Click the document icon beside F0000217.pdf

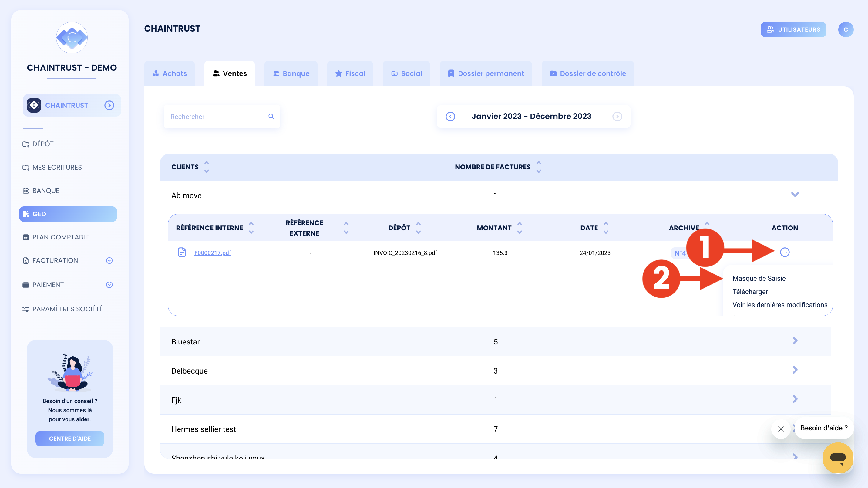tap(182, 252)
